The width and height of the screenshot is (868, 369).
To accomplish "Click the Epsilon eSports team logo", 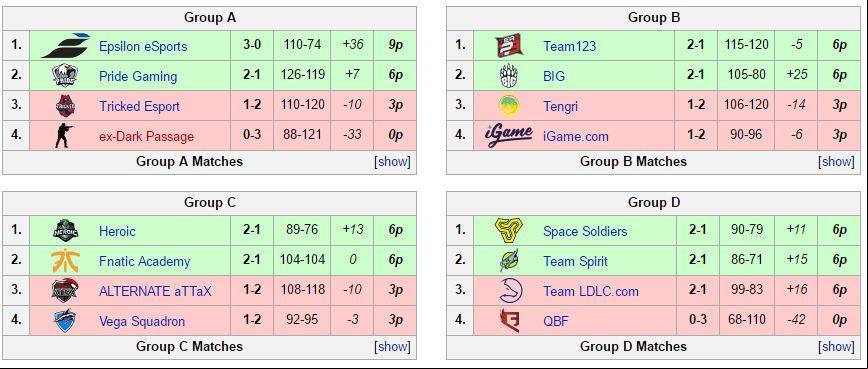I will pos(65,45).
